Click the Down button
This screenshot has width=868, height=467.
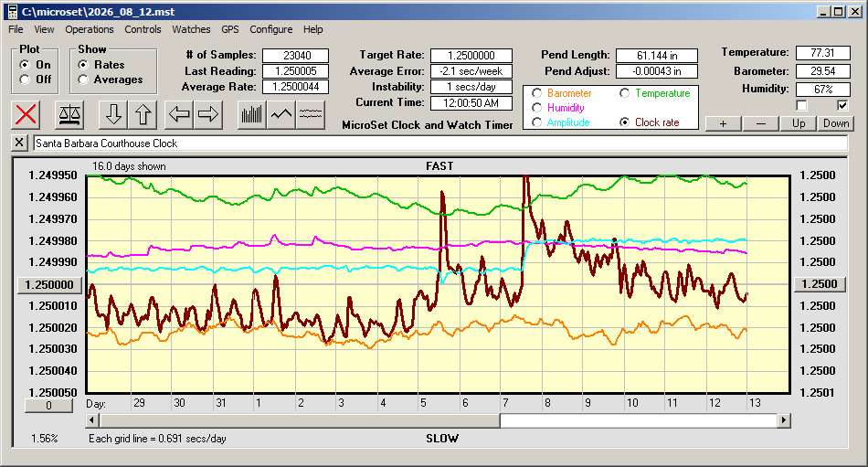pyautogui.click(x=836, y=123)
